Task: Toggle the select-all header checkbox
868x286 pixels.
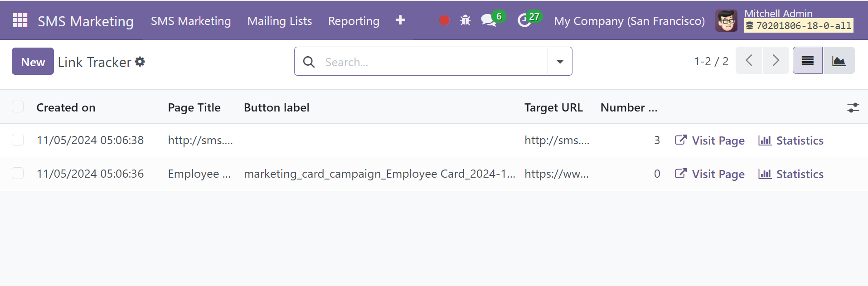Action: (18, 107)
